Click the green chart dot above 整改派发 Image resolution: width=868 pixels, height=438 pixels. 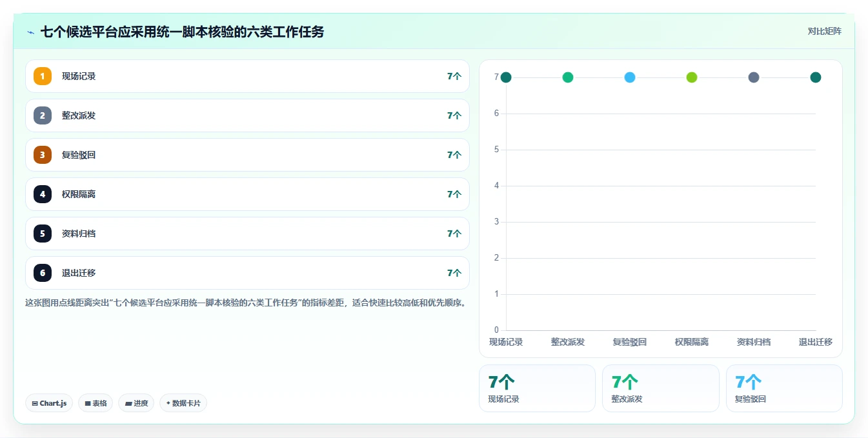(568, 77)
